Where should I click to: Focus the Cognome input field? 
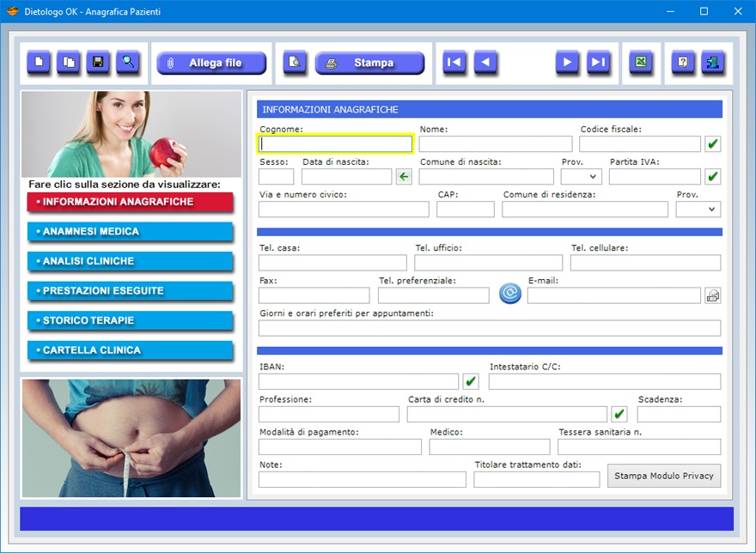pyautogui.click(x=335, y=143)
